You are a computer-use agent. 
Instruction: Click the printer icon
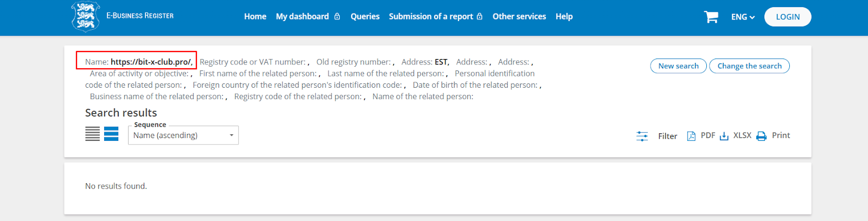pos(762,136)
